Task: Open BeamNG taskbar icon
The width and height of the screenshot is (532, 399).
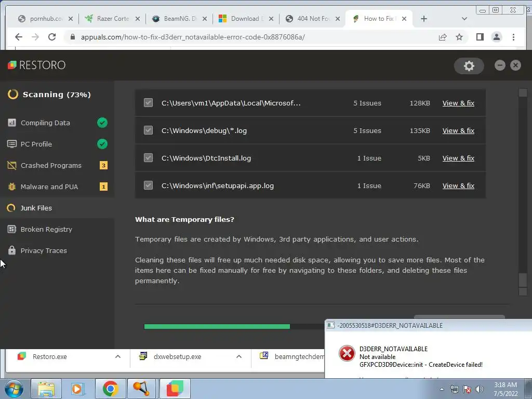Action: (x=141, y=389)
